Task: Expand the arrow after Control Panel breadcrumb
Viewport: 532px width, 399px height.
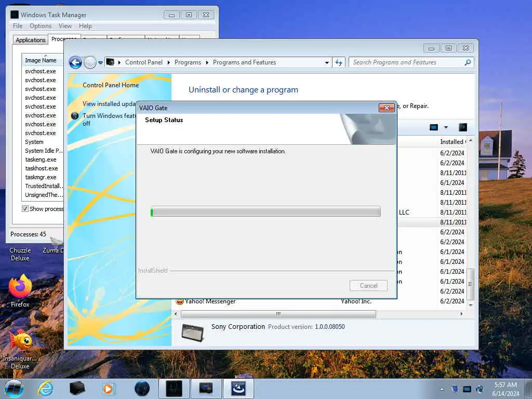Action: [169, 62]
